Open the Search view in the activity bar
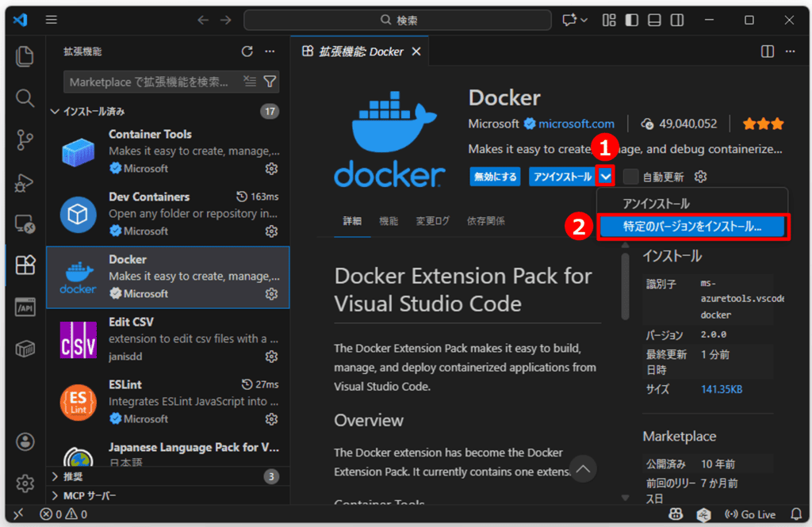The width and height of the screenshot is (812, 527). click(x=25, y=98)
